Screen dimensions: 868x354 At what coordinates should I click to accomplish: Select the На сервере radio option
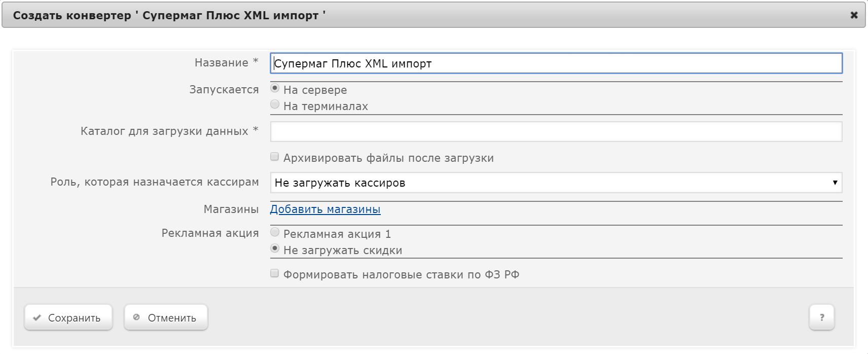[x=275, y=88]
